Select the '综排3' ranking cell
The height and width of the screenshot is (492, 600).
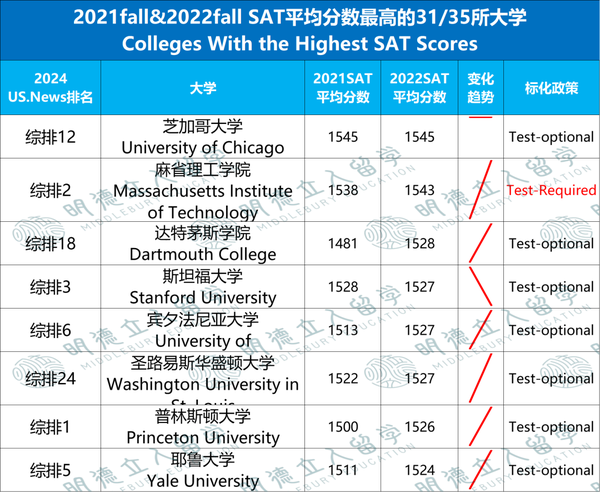click(51, 287)
